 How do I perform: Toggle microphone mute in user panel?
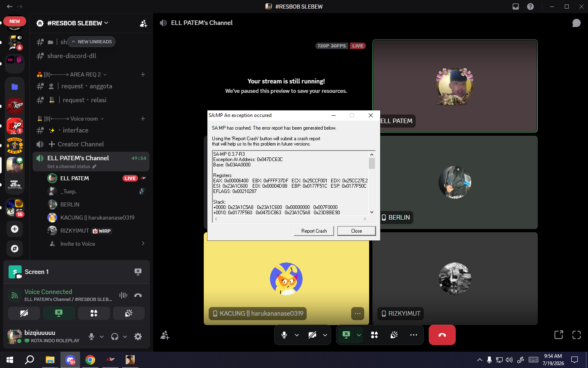(91, 337)
